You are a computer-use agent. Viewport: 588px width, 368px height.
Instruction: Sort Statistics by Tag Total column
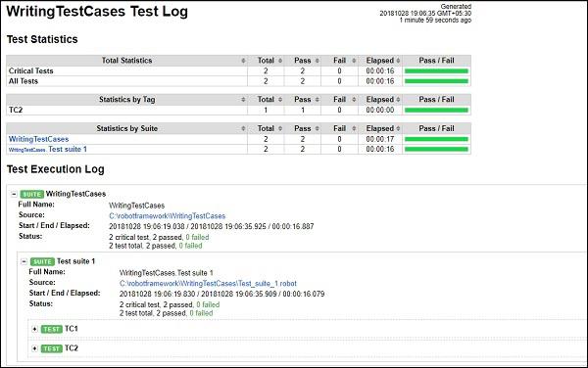(279, 100)
